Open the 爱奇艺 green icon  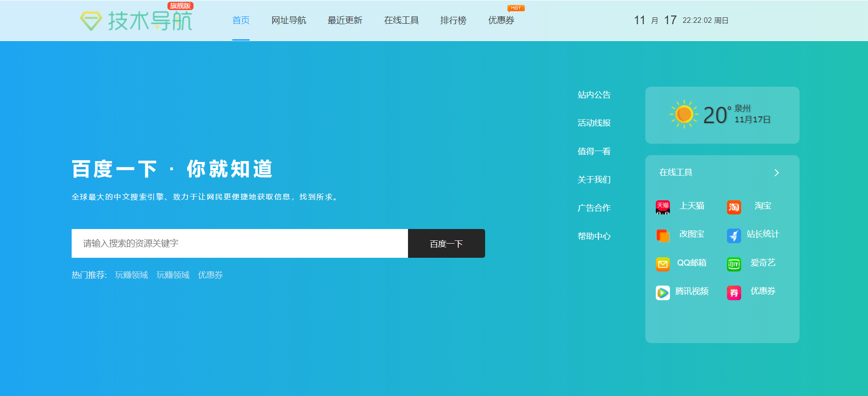[734, 264]
